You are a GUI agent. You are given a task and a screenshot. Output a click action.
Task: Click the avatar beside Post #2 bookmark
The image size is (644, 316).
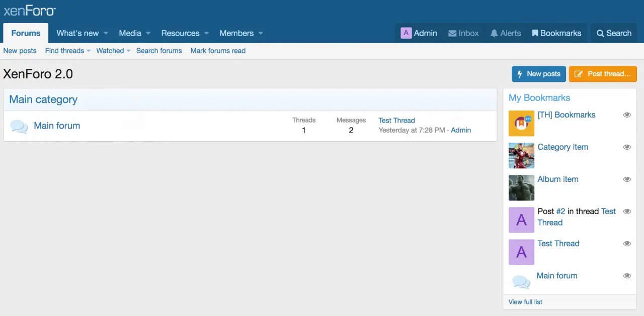pos(521,220)
